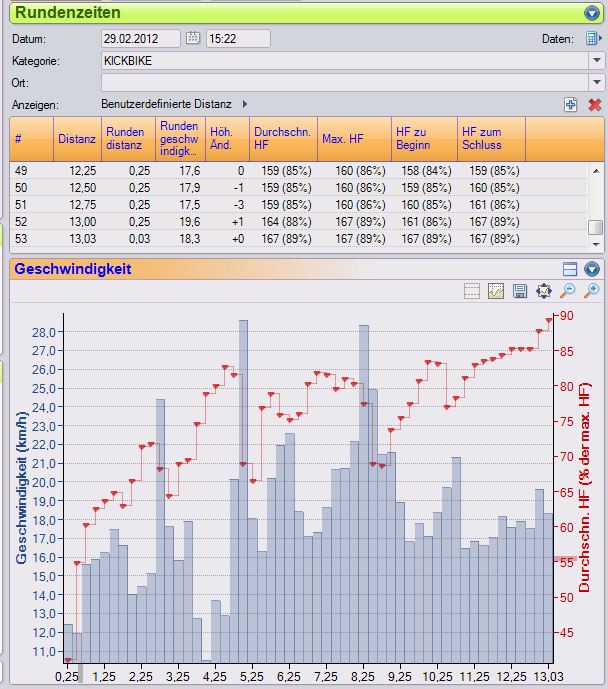Open the Kategorie KICKBIKE dropdown
The height and width of the screenshot is (689, 608).
(596, 60)
